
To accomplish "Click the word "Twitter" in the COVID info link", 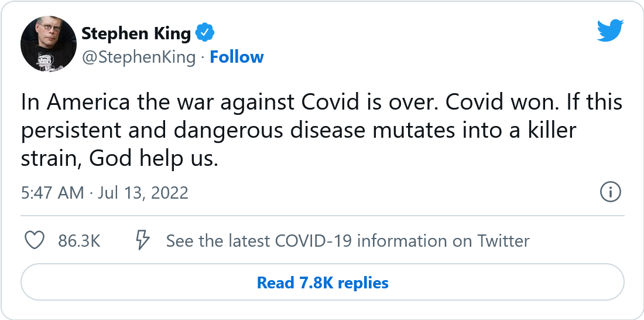I will (503, 241).
